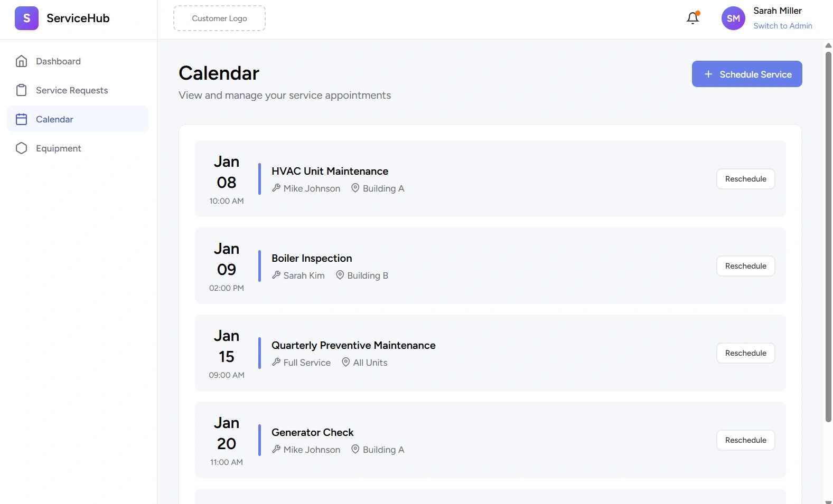
Task: Open the Equipment section
Action: tap(59, 148)
